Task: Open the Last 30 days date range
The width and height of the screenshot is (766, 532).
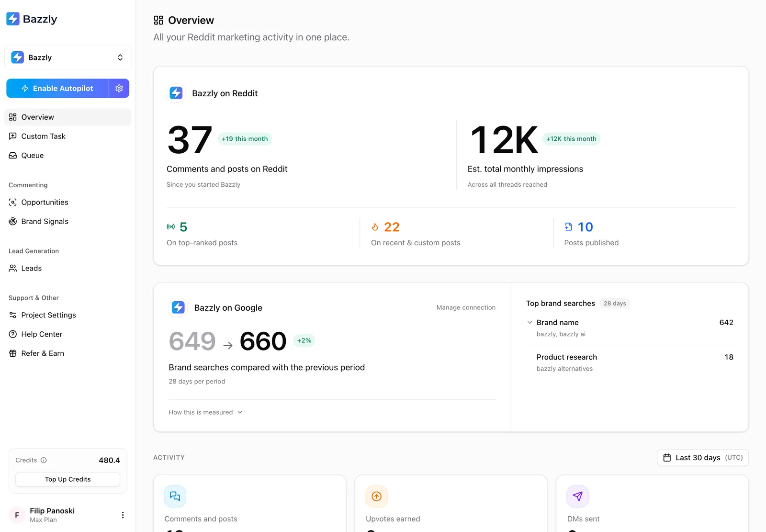Action: (702, 458)
